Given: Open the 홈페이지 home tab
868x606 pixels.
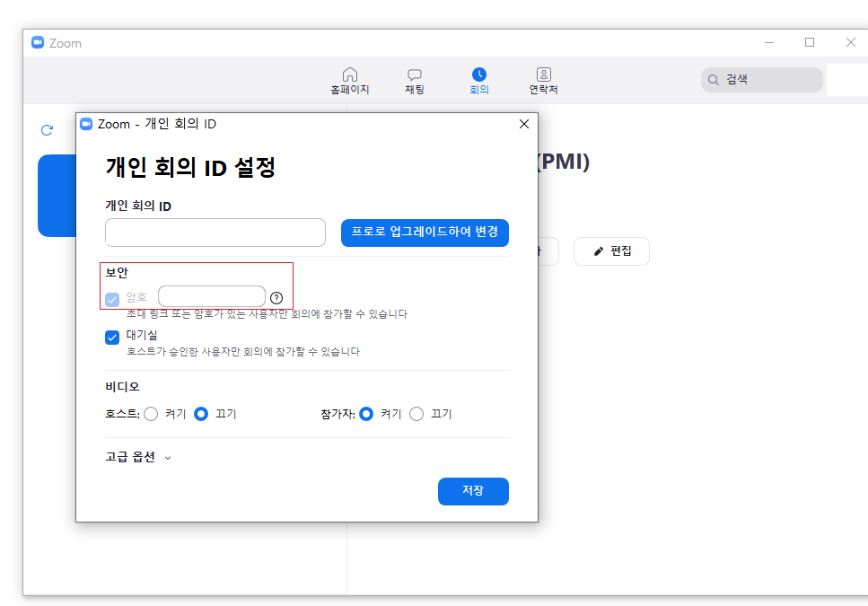Looking at the screenshot, I should tap(349, 81).
